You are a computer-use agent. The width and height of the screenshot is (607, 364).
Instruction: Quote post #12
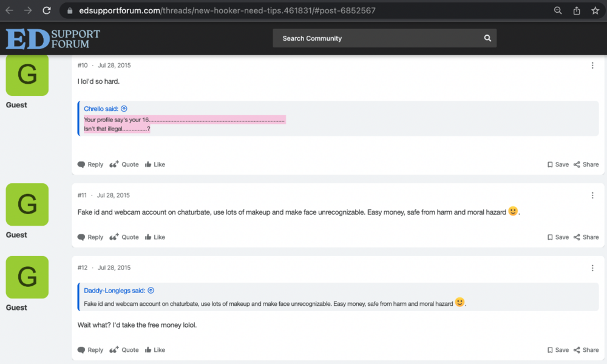[x=124, y=349]
